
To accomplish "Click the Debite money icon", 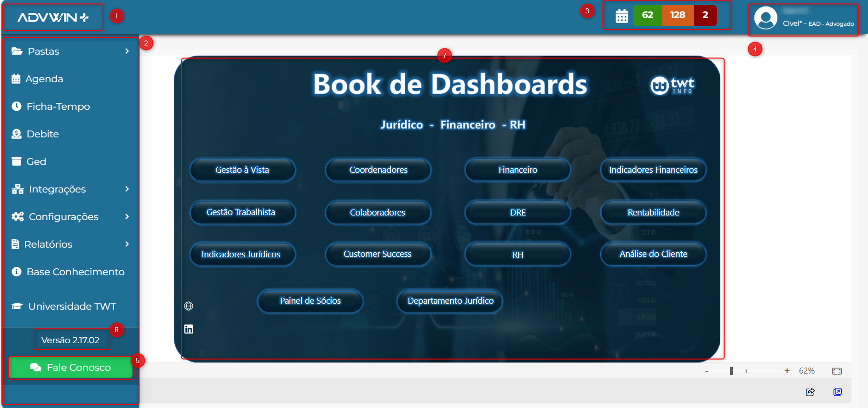I will point(17,134).
